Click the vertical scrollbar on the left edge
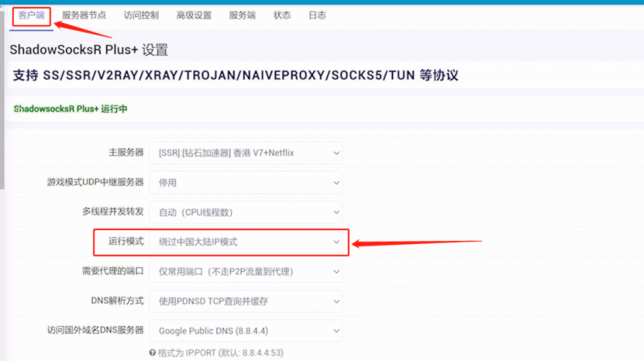This screenshot has height=361, width=644. point(2,99)
